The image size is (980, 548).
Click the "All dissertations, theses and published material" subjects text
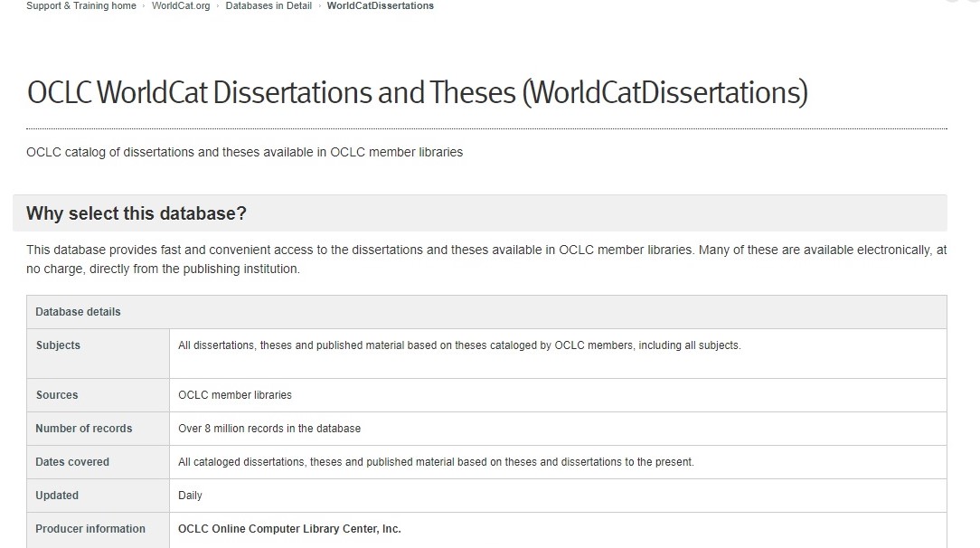click(x=459, y=345)
